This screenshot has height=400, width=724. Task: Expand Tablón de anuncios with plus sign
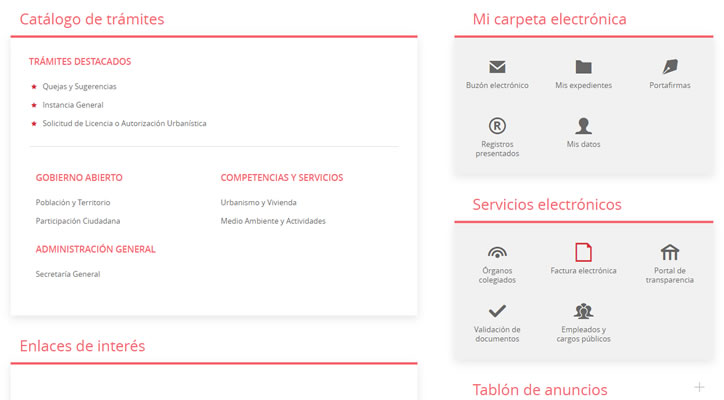click(698, 386)
